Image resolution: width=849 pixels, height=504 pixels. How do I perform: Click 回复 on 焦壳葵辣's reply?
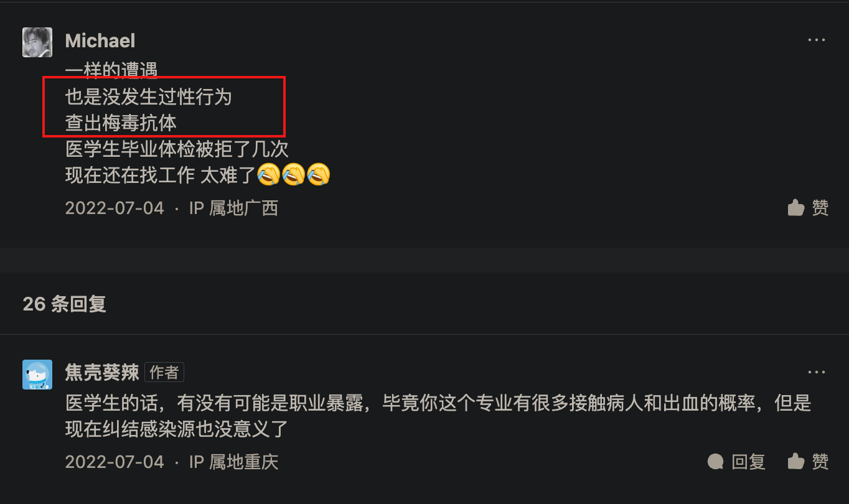pyautogui.click(x=748, y=462)
